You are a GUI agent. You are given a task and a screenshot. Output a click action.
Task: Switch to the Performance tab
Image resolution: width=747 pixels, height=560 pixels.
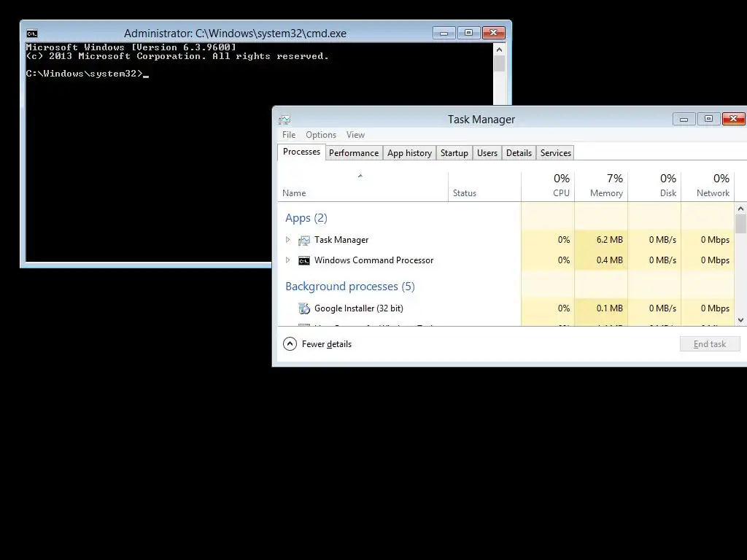[354, 153]
